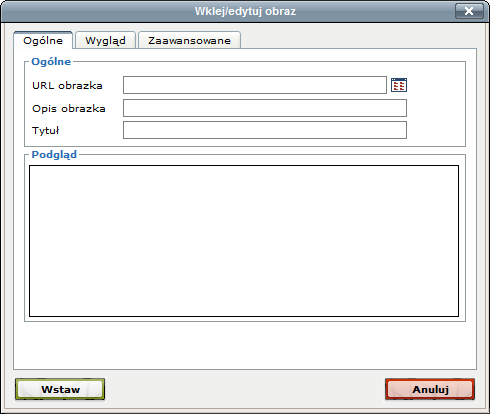Open the image browser icon beside URL field
This screenshot has width=490, height=414.
pos(399,85)
